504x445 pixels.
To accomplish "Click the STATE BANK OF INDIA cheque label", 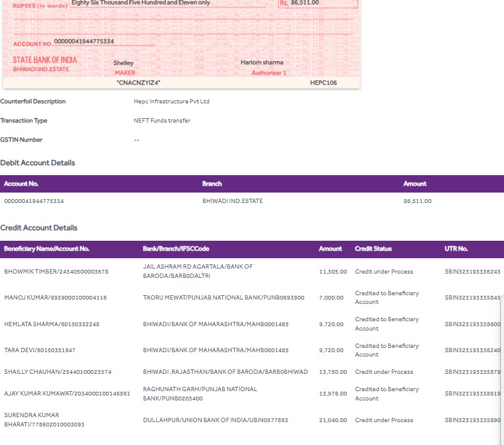I will pos(45,60).
